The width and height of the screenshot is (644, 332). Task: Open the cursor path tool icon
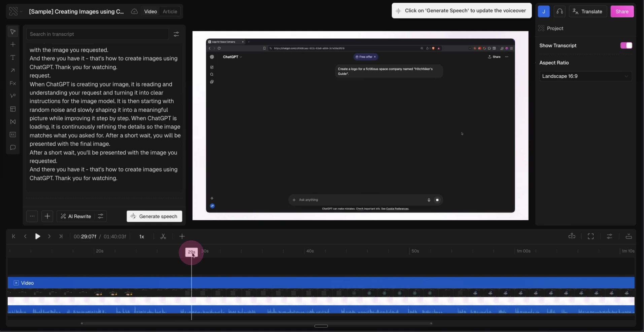[x=13, y=96]
